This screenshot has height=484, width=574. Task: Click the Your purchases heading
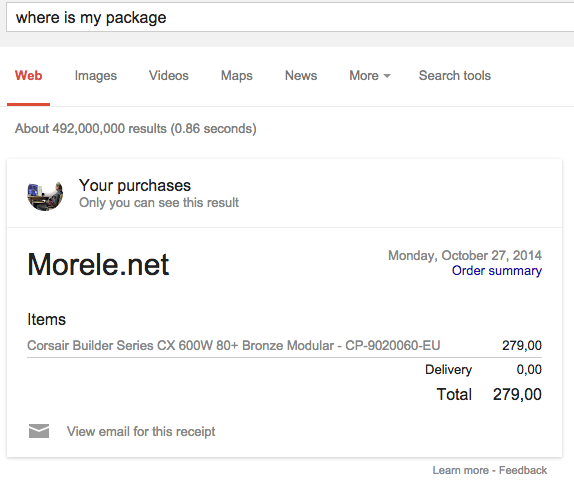(x=135, y=185)
